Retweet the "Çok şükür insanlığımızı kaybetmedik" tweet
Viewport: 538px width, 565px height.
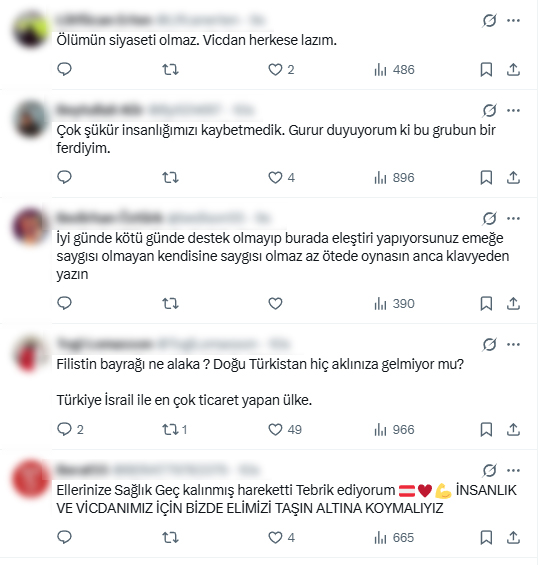170,177
